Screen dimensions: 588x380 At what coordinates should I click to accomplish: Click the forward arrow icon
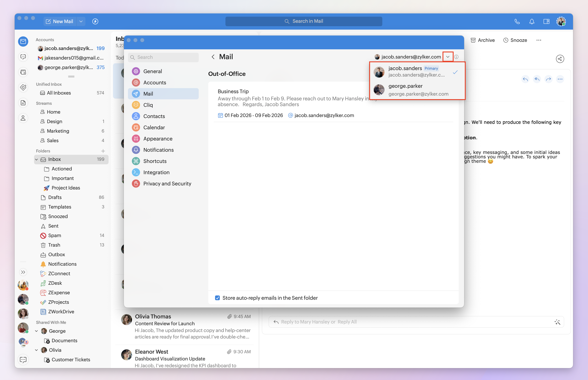click(548, 79)
